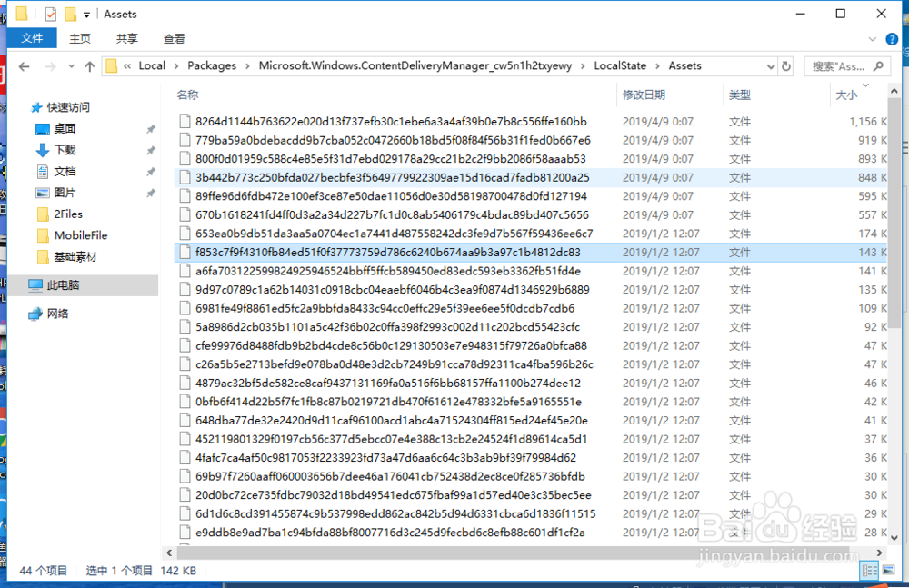
Task: Go up one folder level
Action: point(89,66)
